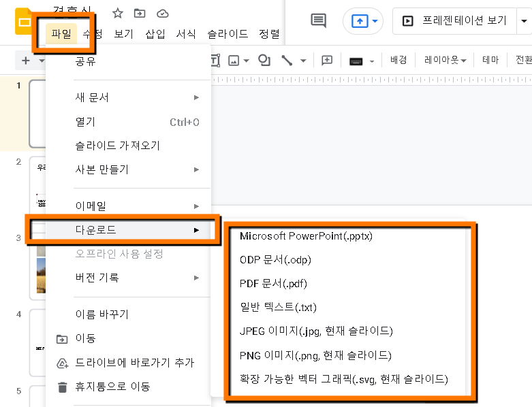Expand the 버전 기록 submenu
The height and width of the screenshot is (407, 532).
[x=128, y=278]
